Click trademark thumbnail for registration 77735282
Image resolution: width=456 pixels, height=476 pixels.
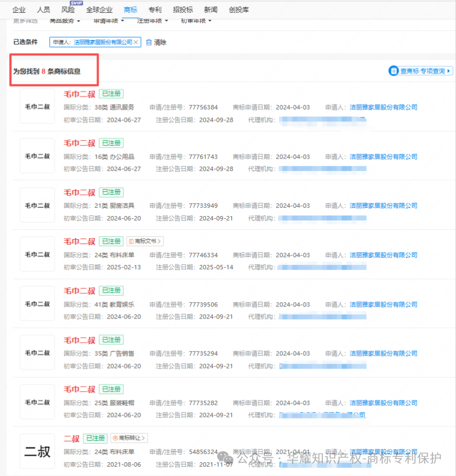point(37,402)
